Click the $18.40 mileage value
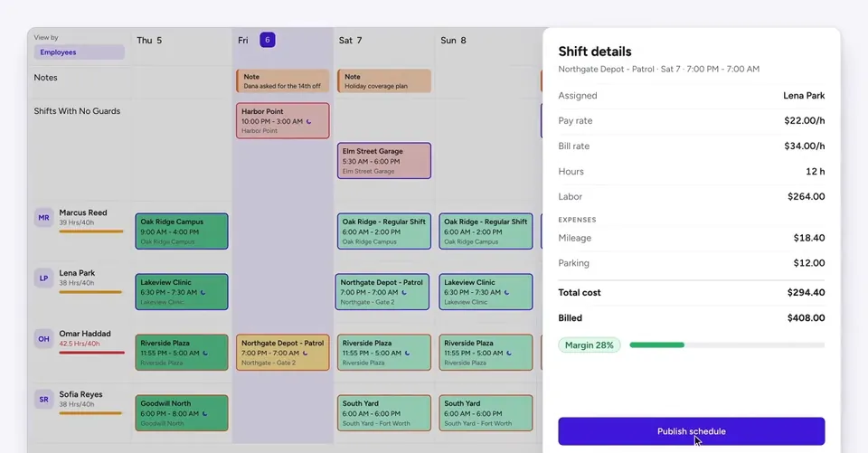Screen dimensions: 868x453 point(809,238)
